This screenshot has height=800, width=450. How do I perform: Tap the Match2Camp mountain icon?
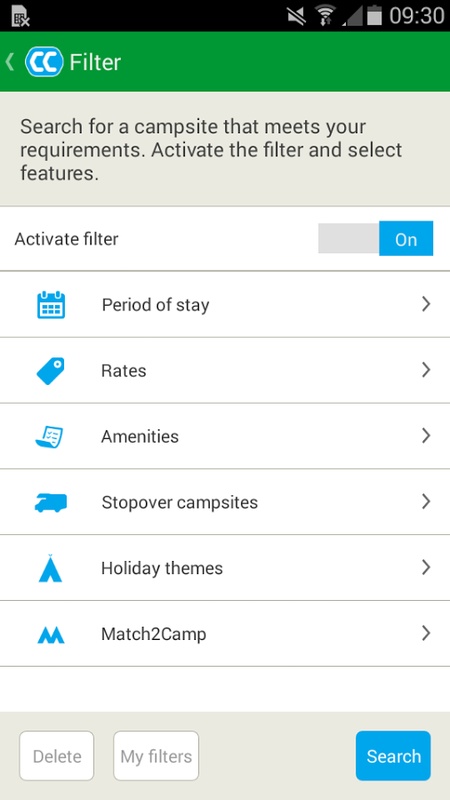[51, 635]
